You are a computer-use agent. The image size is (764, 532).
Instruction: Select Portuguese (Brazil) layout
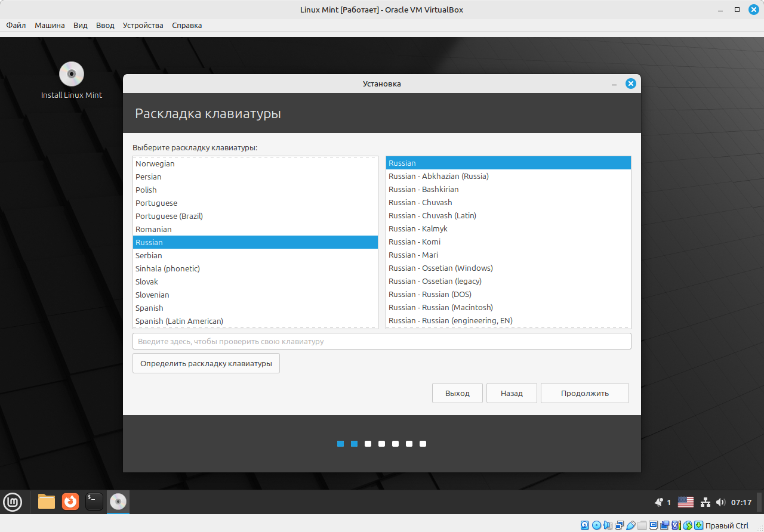click(x=255, y=216)
